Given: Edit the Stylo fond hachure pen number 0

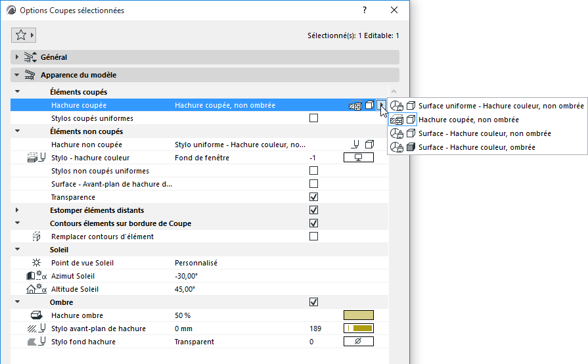Looking at the screenshot, I should (311, 342).
